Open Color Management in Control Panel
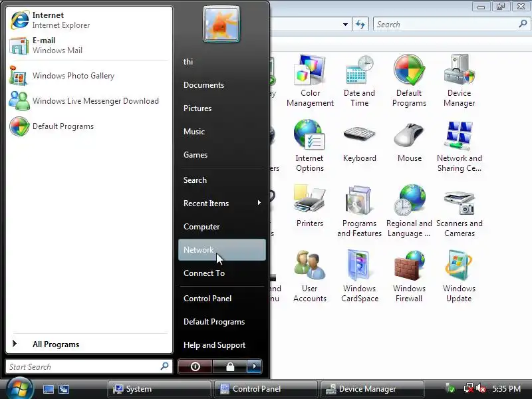Viewport: 532px width, 399px height. coord(310,80)
